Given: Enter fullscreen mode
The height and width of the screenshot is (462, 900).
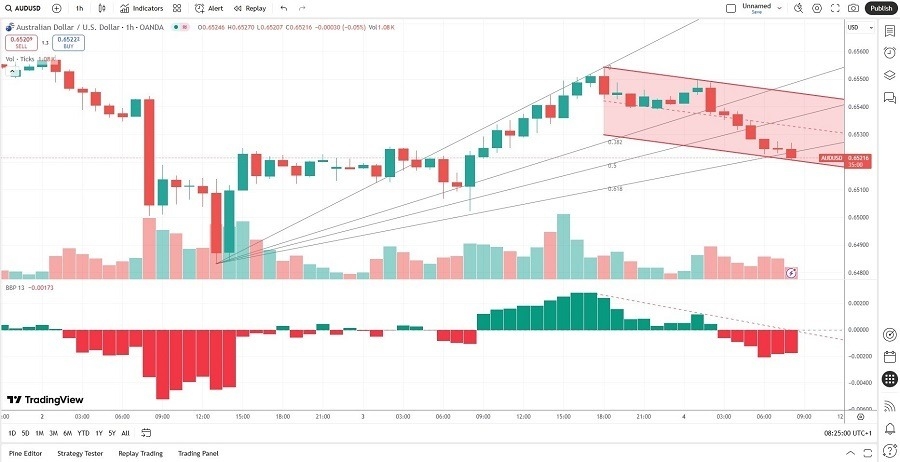Looking at the screenshot, I should tap(835, 8).
